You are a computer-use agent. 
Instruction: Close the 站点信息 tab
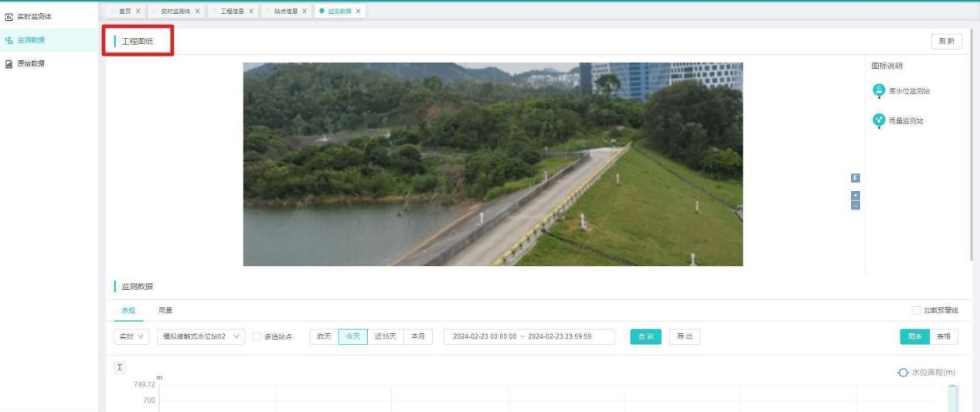pyautogui.click(x=305, y=11)
